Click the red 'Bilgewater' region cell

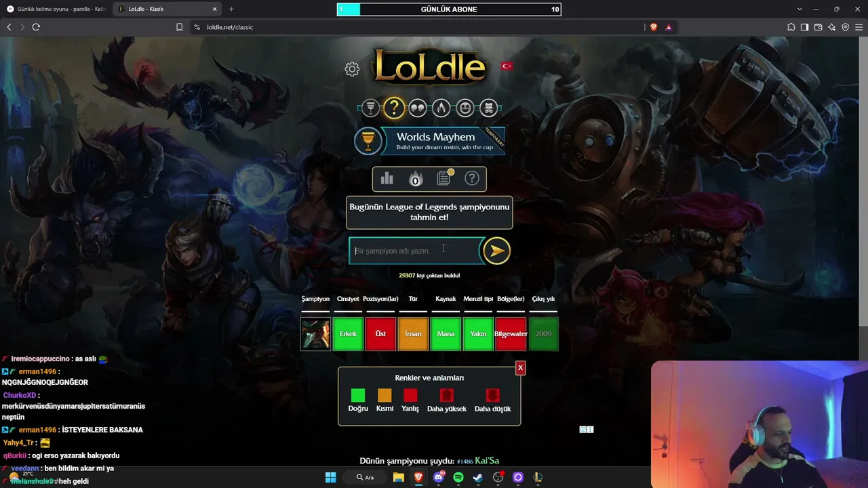click(511, 334)
